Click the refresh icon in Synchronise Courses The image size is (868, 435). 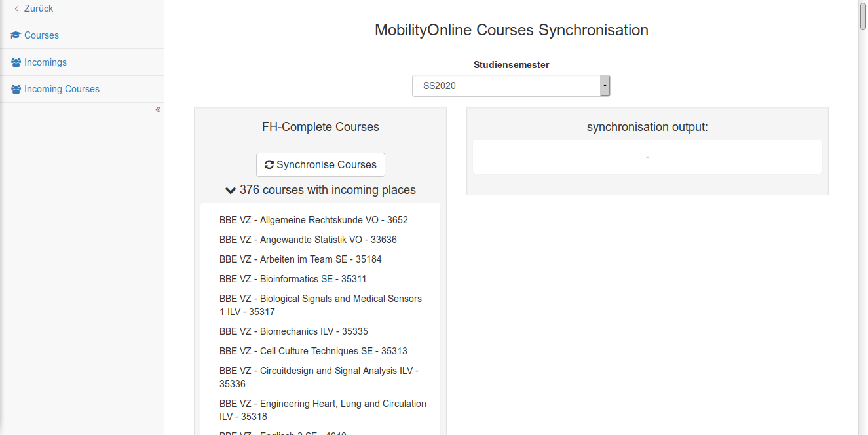click(x=269, y=165)
